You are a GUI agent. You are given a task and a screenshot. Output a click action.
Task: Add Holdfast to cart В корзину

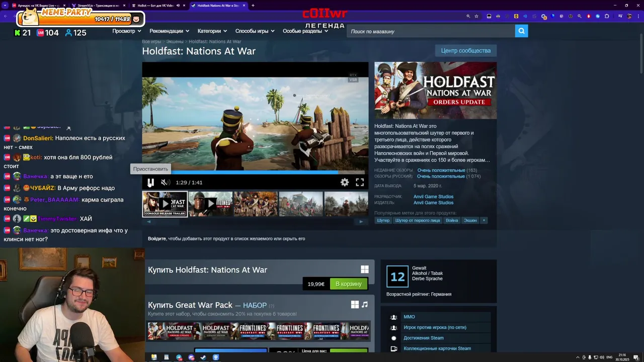coord(349,284)
